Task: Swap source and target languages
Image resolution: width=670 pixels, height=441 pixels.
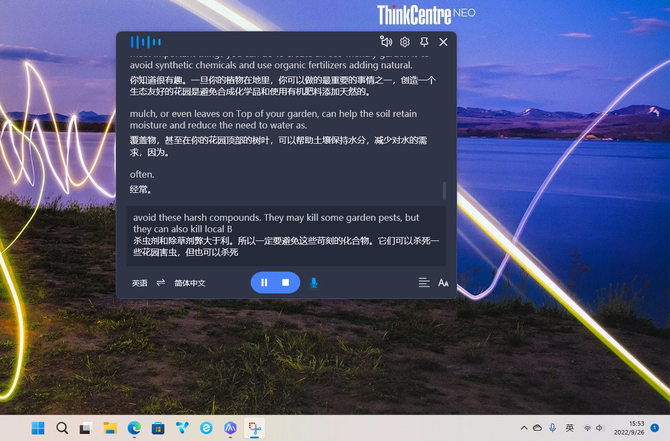Action: tap(161, 283)
